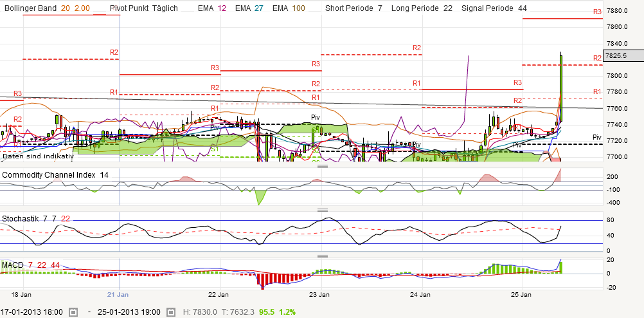Click the EMA 27 indicator label

pos(249,8)
